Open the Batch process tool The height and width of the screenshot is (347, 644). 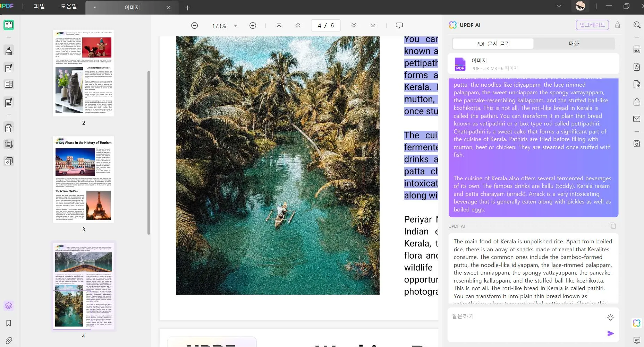coord(9,161)
